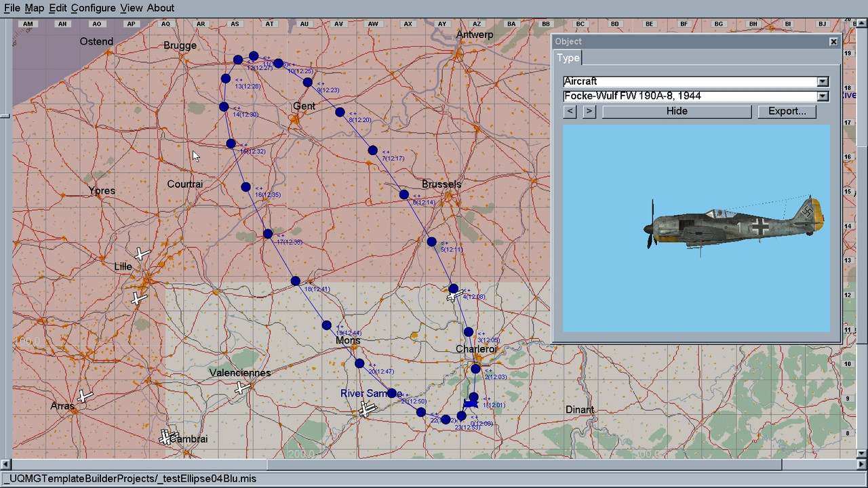
Task: Select the Type tab in Object window
Action: pos(568,58)
